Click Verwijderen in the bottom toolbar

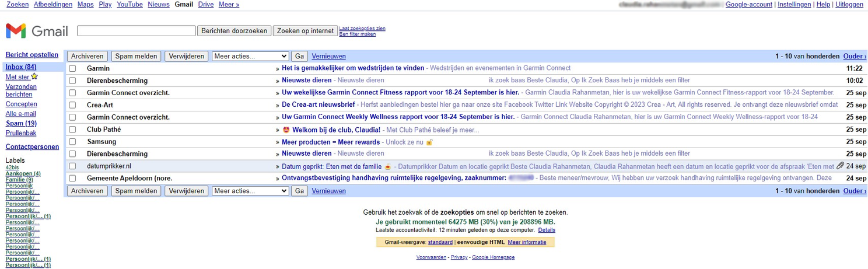tap(187, 191)
